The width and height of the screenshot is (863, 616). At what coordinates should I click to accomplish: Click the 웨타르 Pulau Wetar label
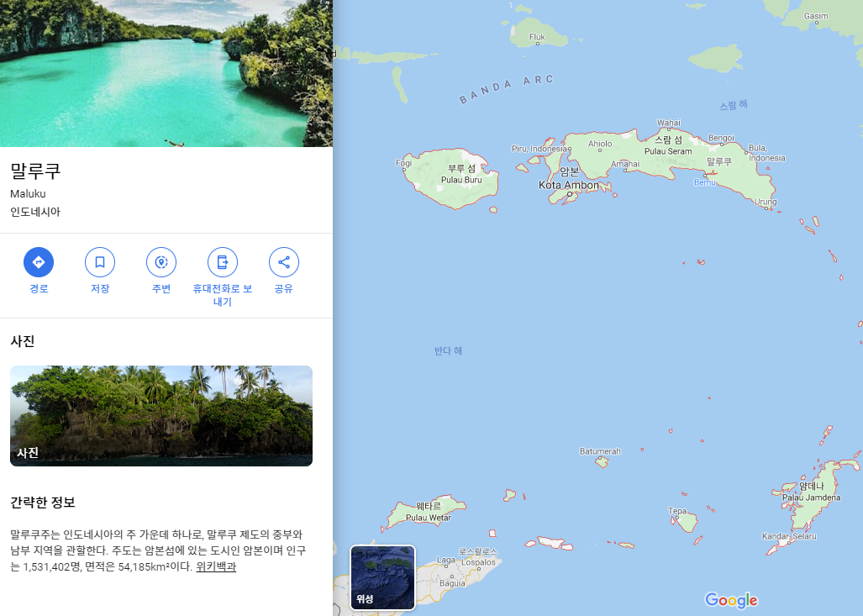[429, 512]
